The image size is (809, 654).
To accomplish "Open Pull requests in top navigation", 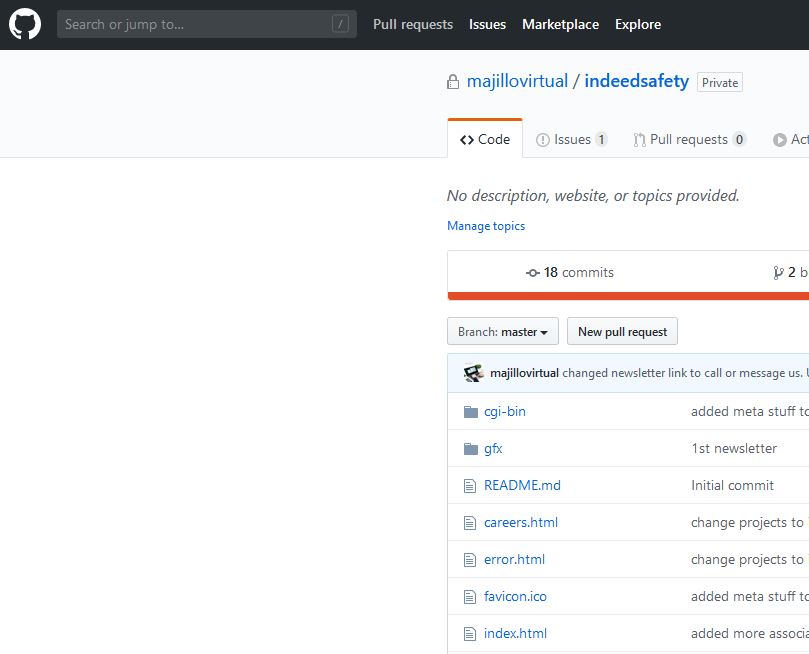I will click(413, 24).
